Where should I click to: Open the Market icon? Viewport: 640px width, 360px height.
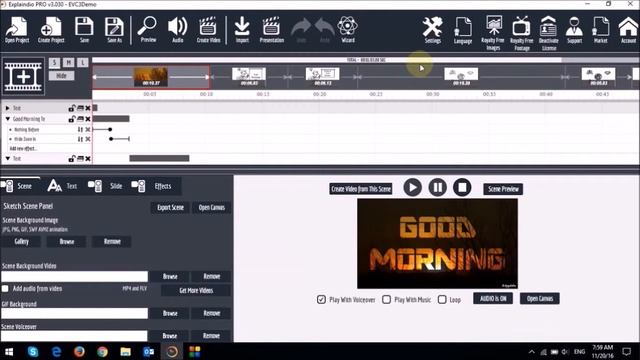point(601,29)
